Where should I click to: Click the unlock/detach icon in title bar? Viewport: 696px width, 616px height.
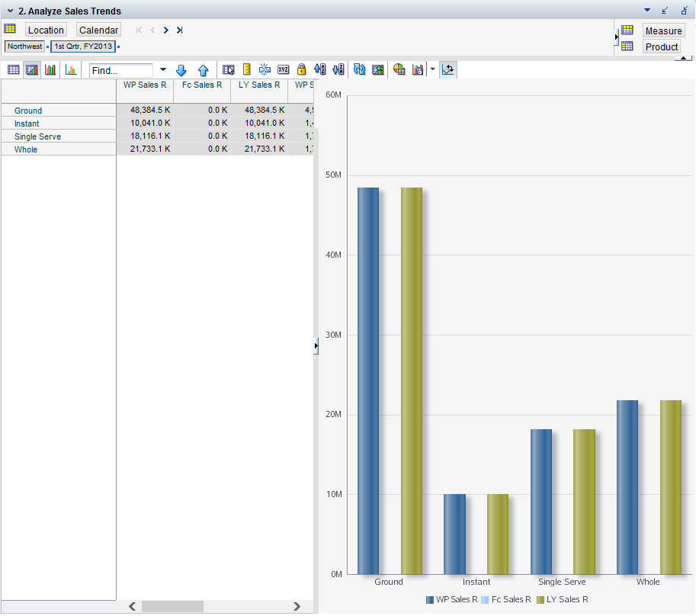[684, 10]
